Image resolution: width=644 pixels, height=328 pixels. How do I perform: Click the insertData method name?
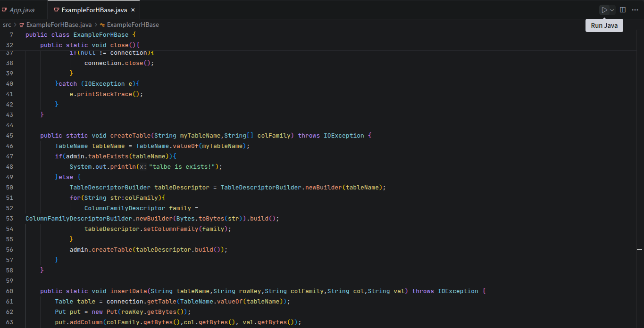pos(129,291)
